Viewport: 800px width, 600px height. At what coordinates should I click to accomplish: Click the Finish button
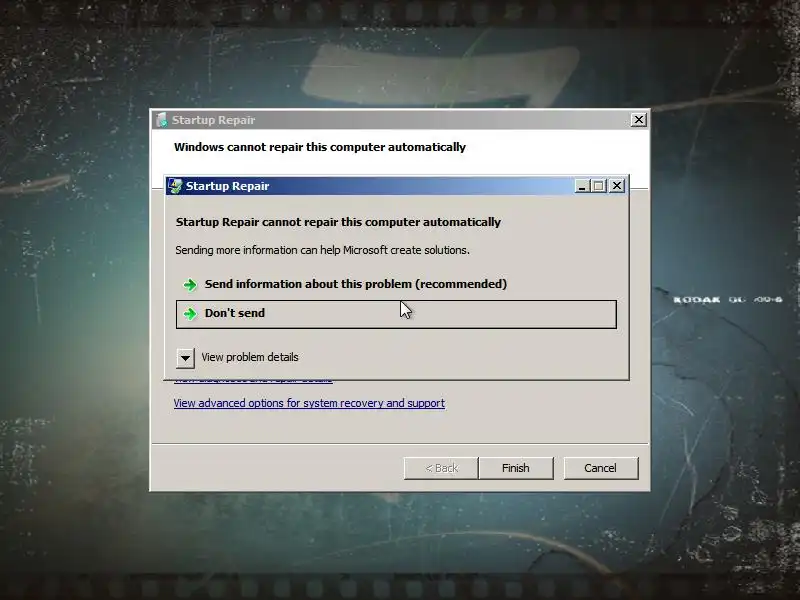[x=516, y=468]
